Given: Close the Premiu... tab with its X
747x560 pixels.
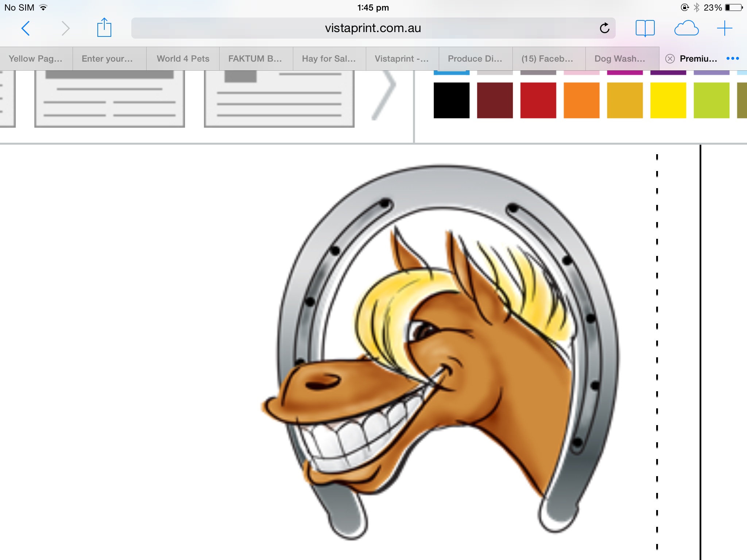Looking at the screenshot, I should pos(670,59).
